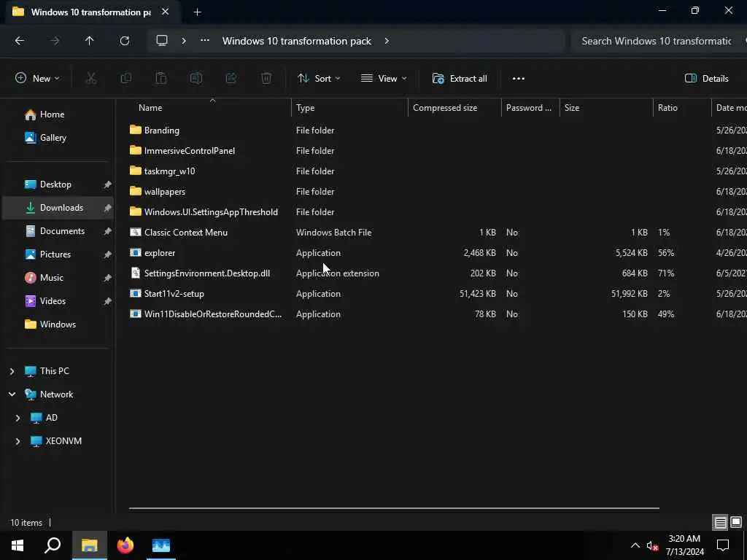Screen dimensions: 747x560
Task: Open the View dropdown
Action: [384, 79]
